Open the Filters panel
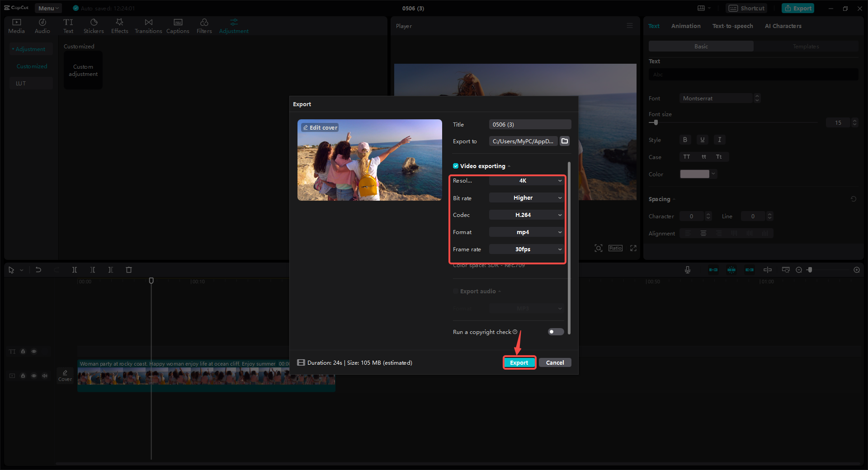 tap(204, 25)
